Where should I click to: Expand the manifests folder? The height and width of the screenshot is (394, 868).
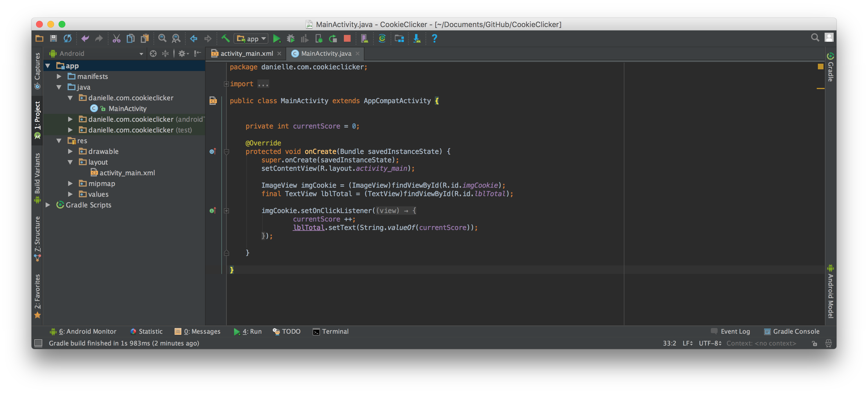59,77
